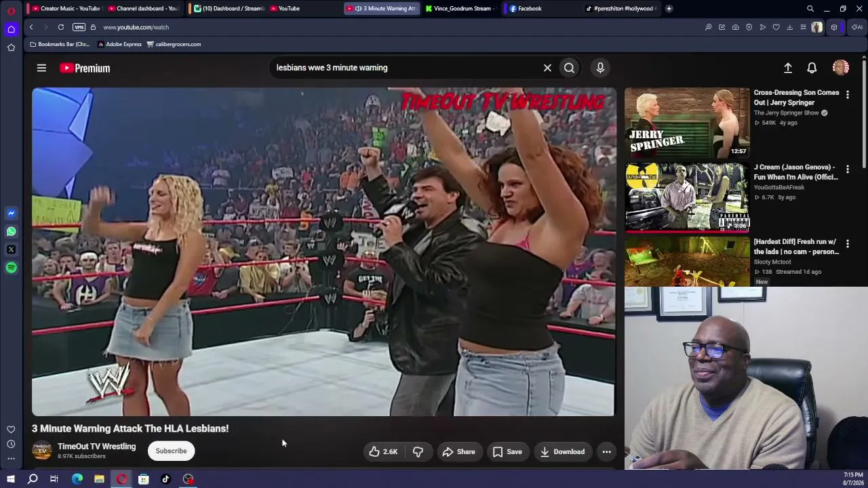Open Opera snapshot camera tool
The height and width of the screenshot is (488, 868).
tap(736, 27)
